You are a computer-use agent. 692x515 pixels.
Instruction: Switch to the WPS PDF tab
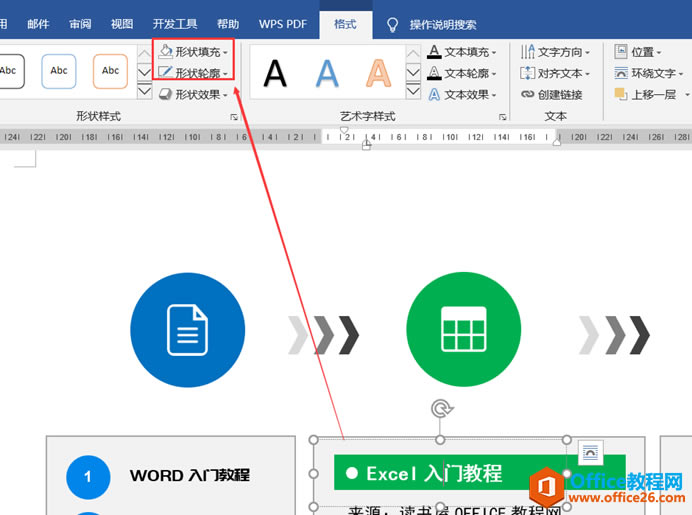(x=282, y=24)
